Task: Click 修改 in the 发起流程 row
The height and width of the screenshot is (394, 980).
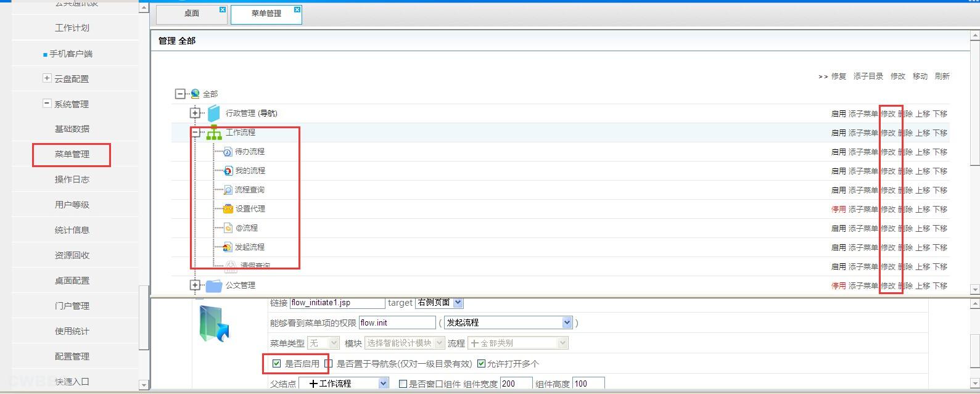Action: point(888,248)
